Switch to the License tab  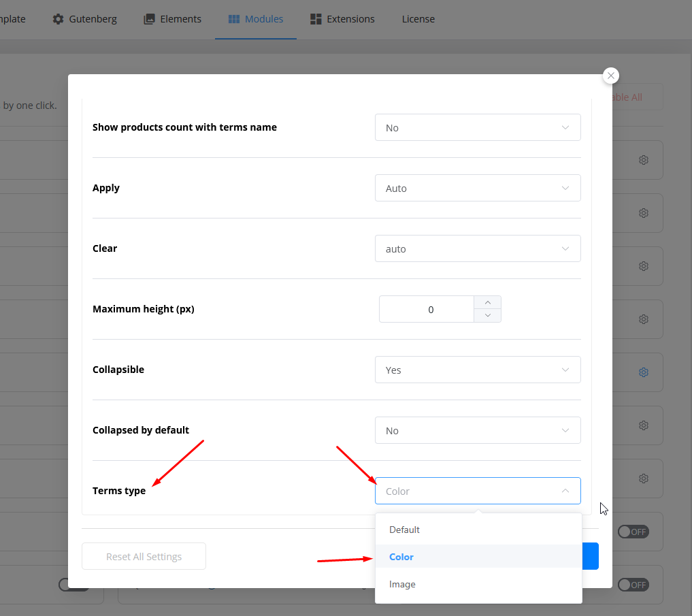coord(418,19)
